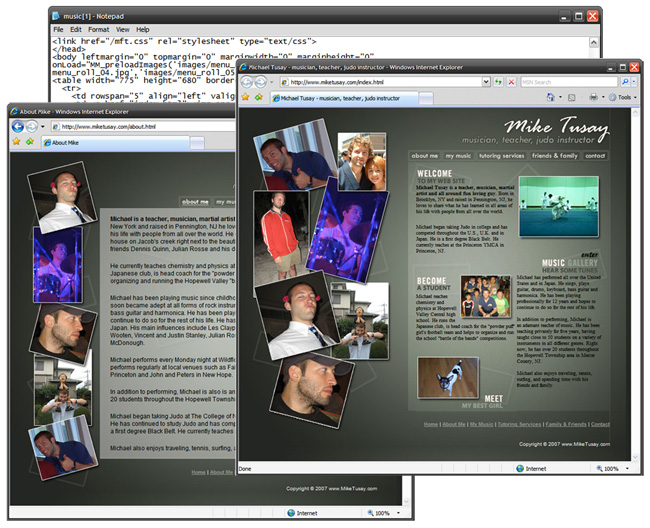This screenshot has height=528, width=650.
Task: Select About Mike tab in back Explorer window
Action: pos(115,143)
